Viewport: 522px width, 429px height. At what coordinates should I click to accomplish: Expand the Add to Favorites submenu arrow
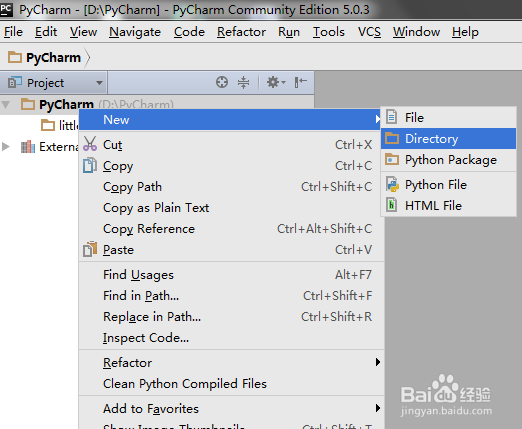377,408
